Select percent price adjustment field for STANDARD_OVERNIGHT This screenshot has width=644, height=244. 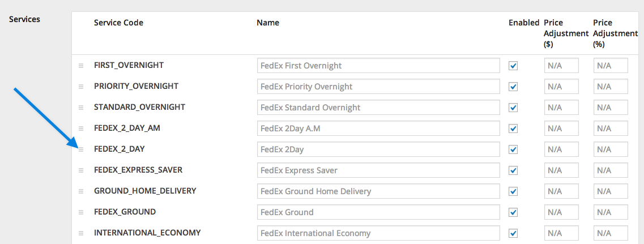click(x=611, y=108)
